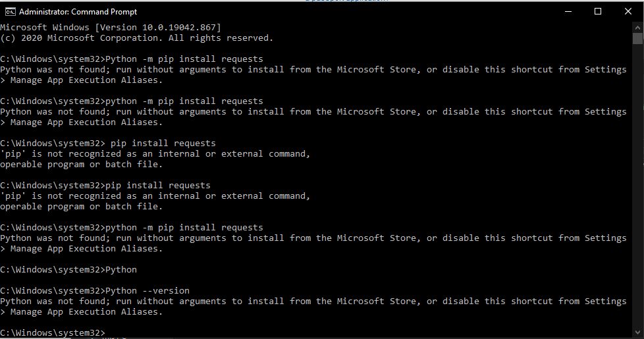Screen dimensions: 644x339
Task: Click the scrollbar up arrow
Action: click(x=637, y=28)
